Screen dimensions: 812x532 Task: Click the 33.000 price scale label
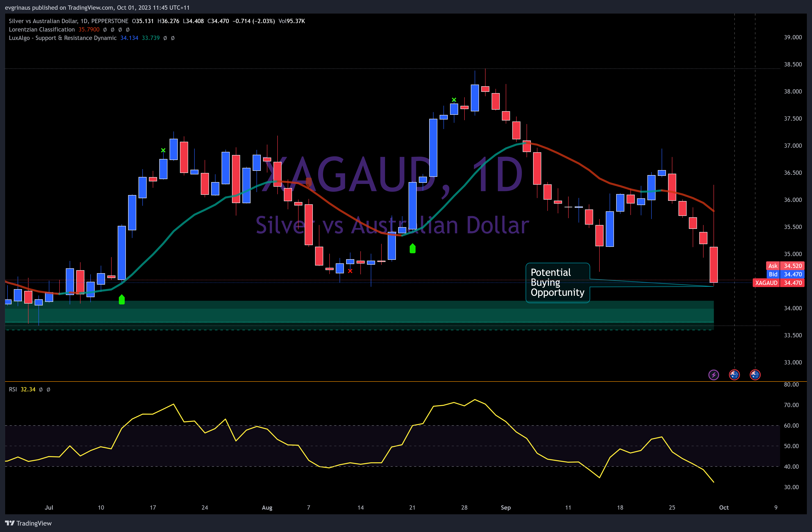793,362
